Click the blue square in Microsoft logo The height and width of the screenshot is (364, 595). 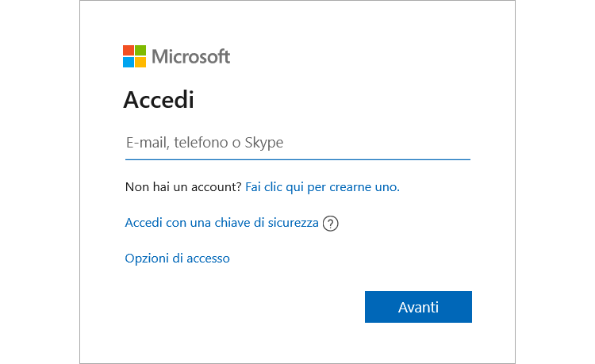tap(129, 62)
